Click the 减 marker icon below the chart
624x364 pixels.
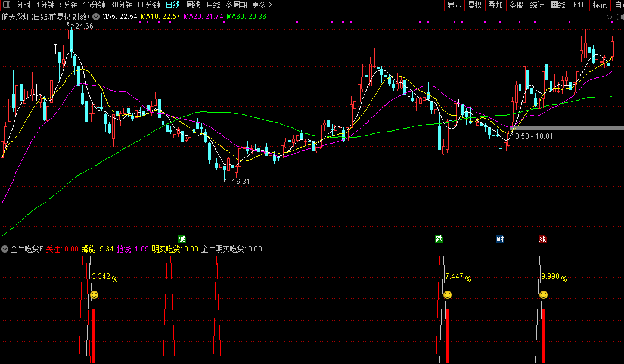click(x=182, y=239)
